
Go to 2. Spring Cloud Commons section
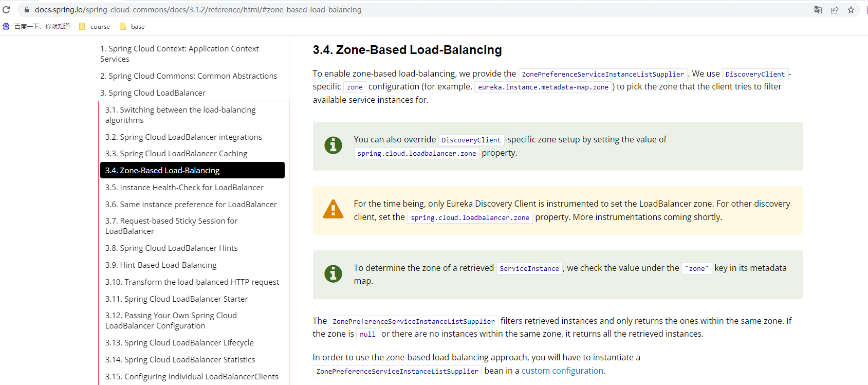(x=189, y=76)
